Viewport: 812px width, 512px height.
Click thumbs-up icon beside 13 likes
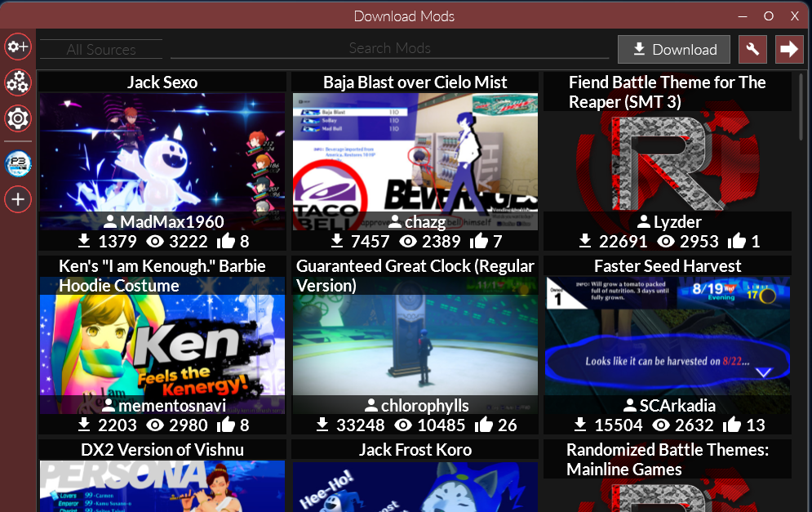(x=731, y=425)
